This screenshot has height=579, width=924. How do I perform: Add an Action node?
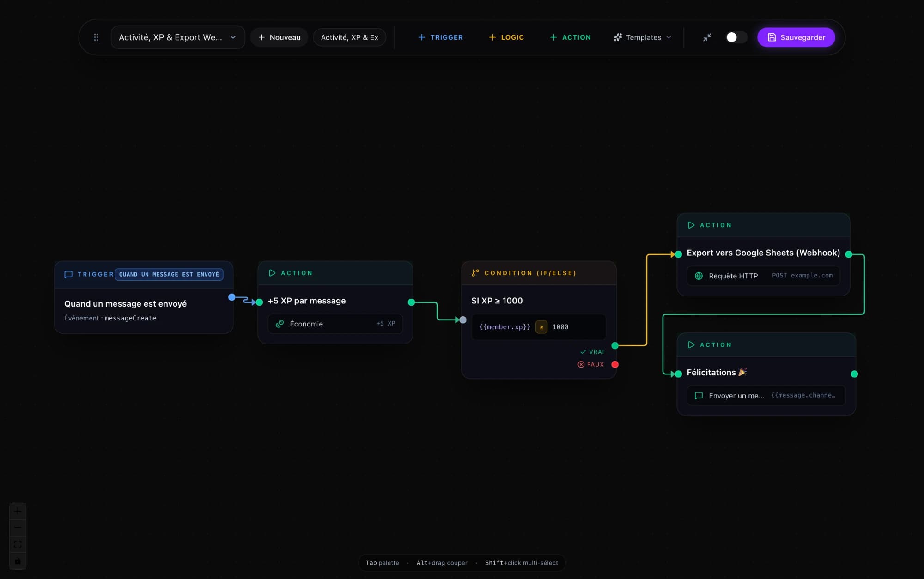point(570,37)
